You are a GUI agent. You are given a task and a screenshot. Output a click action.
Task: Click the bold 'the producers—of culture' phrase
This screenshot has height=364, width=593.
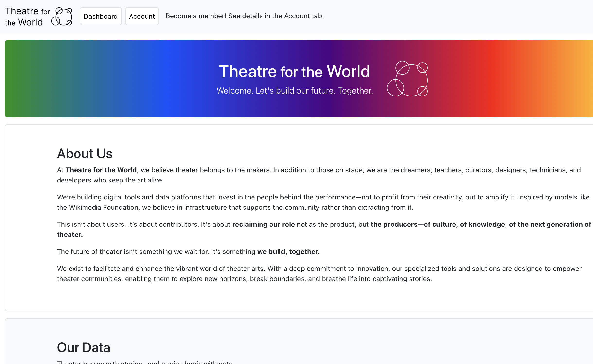pos(413,224)
